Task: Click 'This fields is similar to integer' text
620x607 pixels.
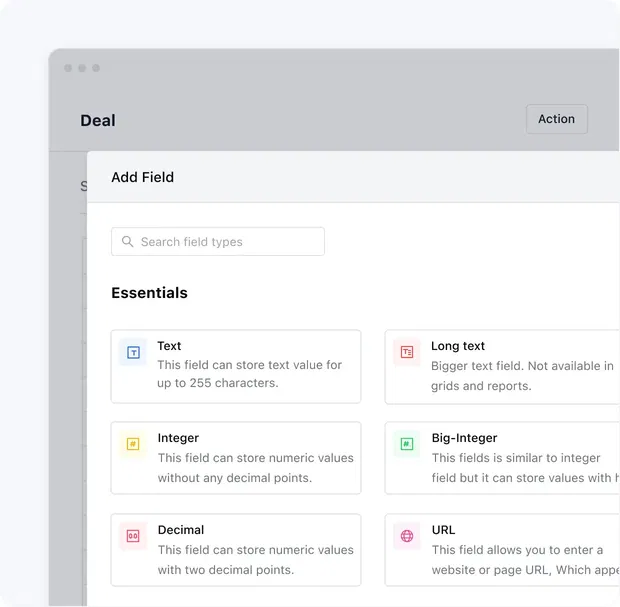Action: point(516,458)
